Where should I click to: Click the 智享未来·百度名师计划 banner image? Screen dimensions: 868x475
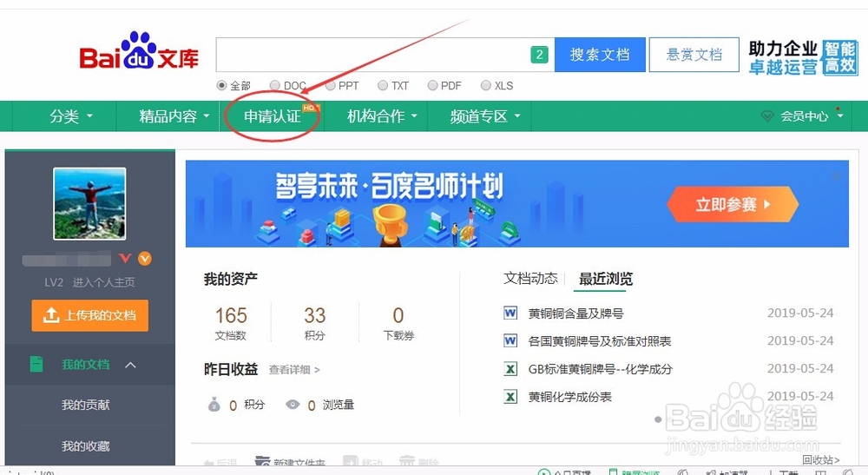[517, 204]
